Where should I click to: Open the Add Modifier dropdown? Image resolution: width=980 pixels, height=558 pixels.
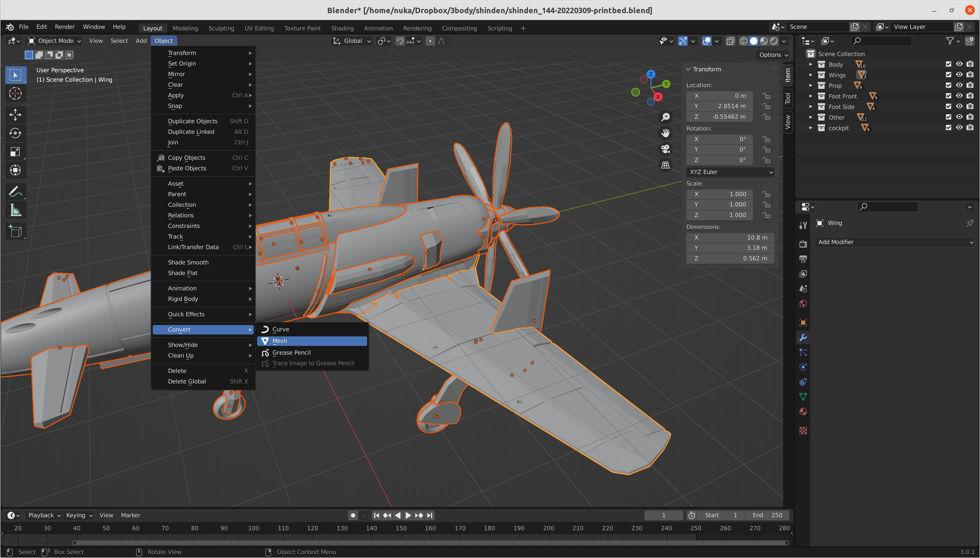point(895,242)
